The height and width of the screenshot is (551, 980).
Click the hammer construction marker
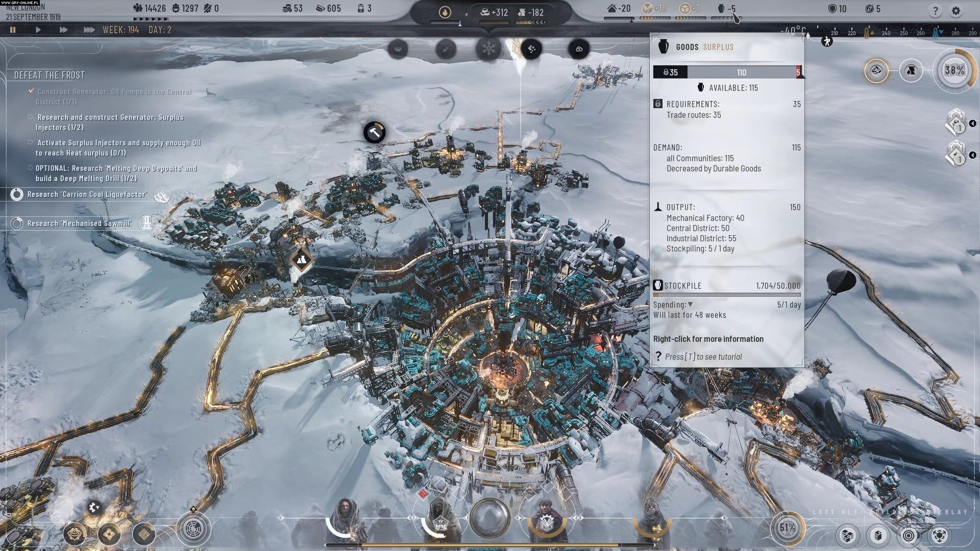tap(374, 133)
